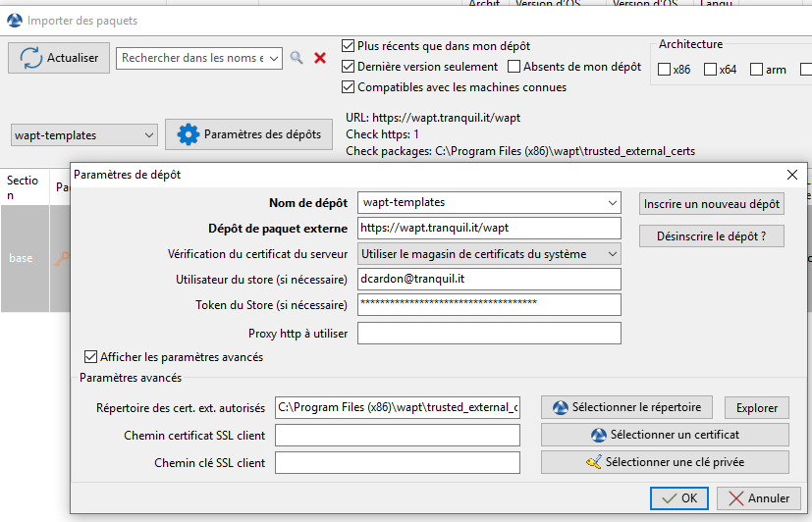Click Sélectionner une clé privée button
Image resolution: width=812 pixels, height=522 pixels.
[665, 462]
